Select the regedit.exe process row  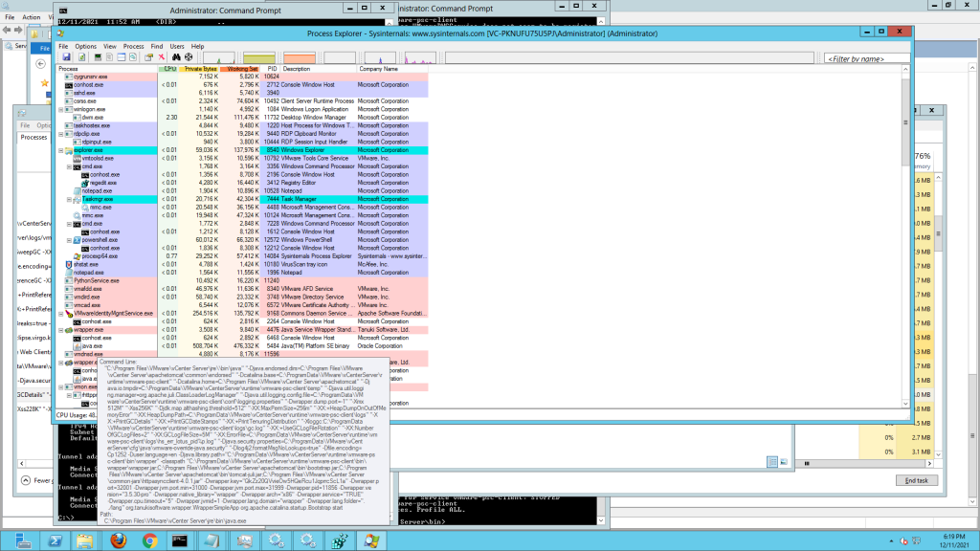pos(242,183)
